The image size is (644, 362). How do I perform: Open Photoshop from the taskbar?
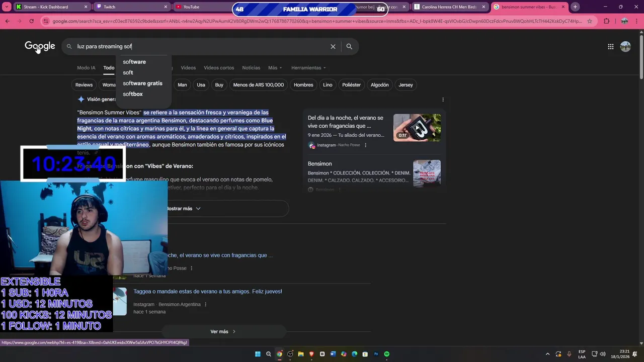pos(376,354)
